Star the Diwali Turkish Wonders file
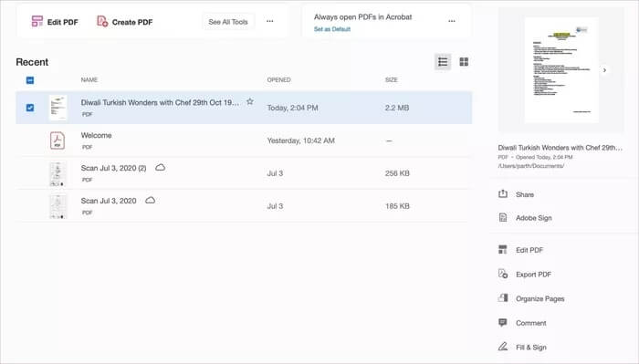 click(x=250, y=102)
